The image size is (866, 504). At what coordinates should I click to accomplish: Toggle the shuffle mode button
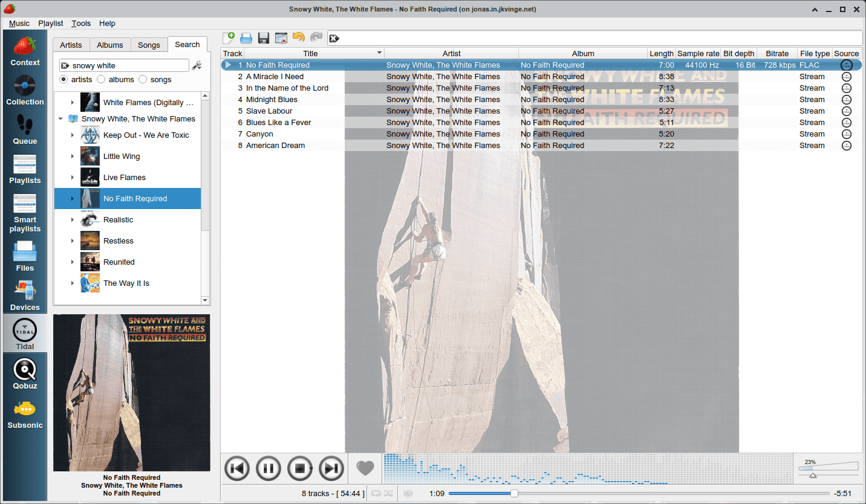coord(388,494)
